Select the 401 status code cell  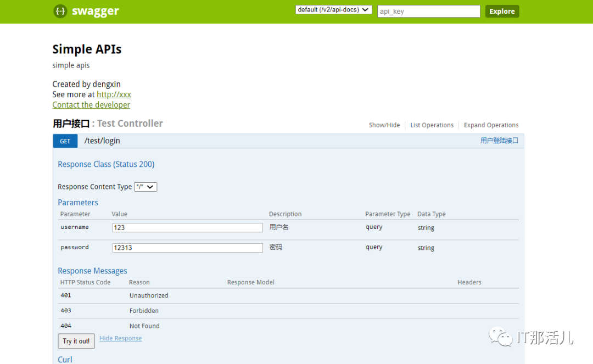66,295
